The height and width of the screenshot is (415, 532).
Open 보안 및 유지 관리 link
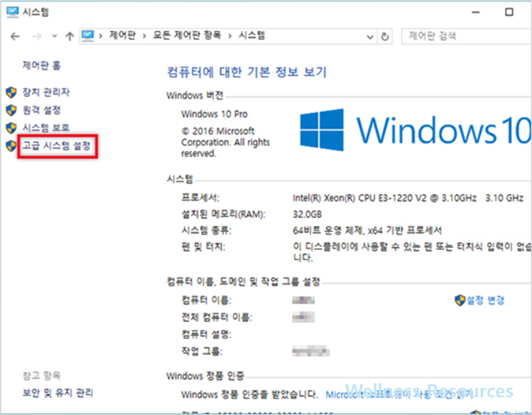click(x=58, y=393)
